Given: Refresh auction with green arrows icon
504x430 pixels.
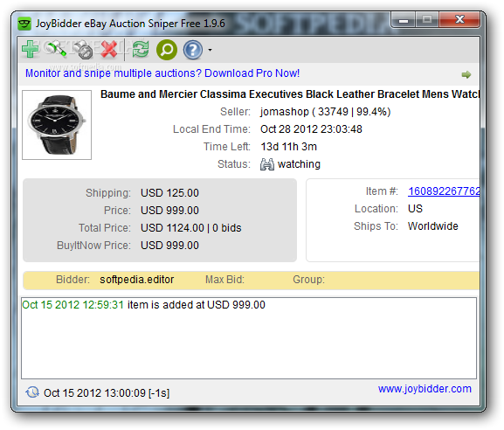Looking at the screenshot, I should [x=141, y=49].
